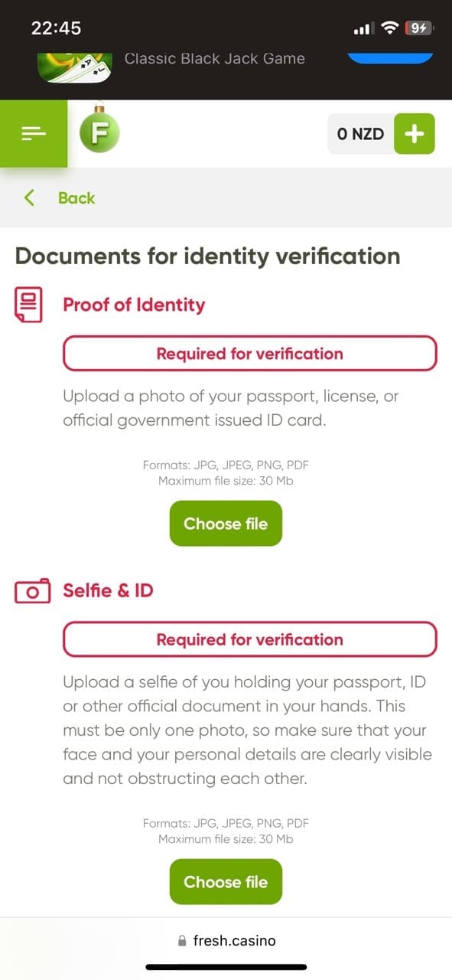Tap the fresh.casino address bar

coord(226,941)
